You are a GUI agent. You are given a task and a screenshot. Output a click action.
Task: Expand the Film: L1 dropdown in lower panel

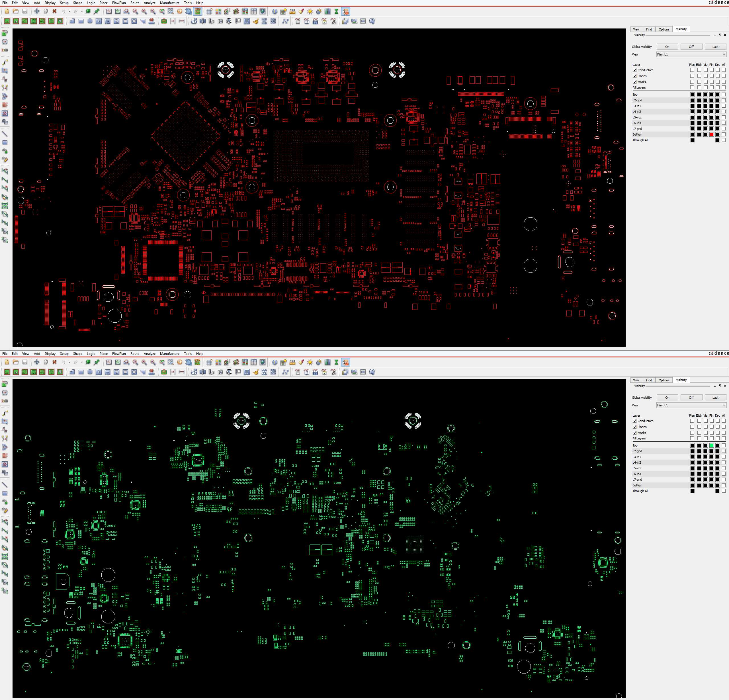[x=691, y=405]
